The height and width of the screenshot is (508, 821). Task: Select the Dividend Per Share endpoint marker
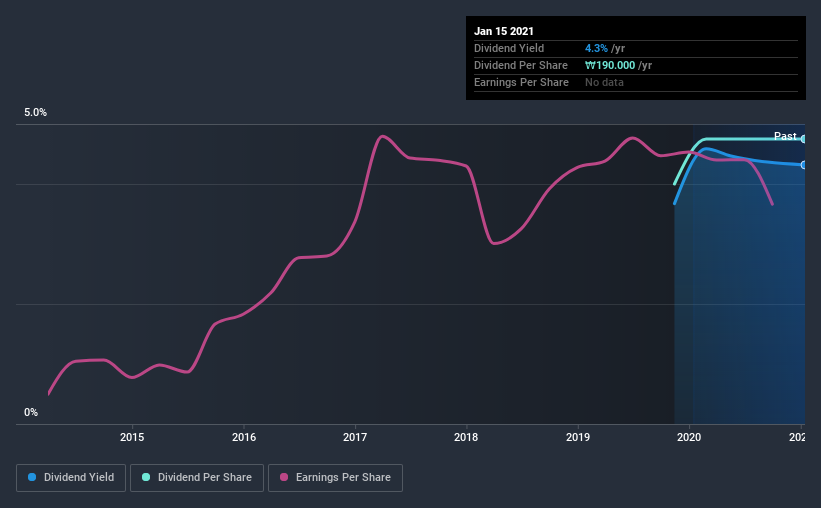(804, 139)
